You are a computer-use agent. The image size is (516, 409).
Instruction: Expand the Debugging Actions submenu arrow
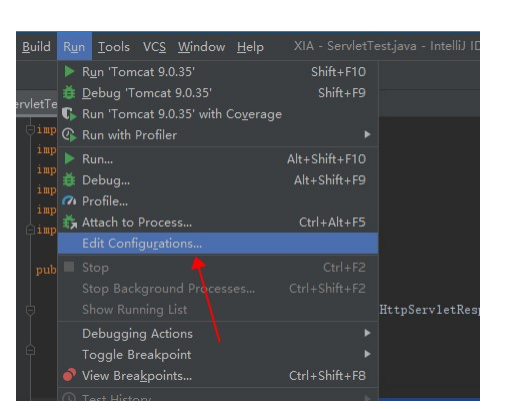coord(367,333)
